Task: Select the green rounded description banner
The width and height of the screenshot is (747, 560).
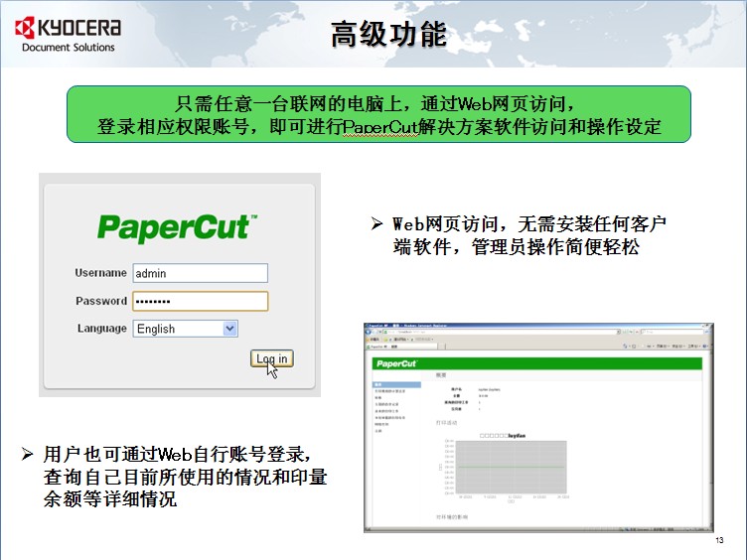Action: click(378, 113)
